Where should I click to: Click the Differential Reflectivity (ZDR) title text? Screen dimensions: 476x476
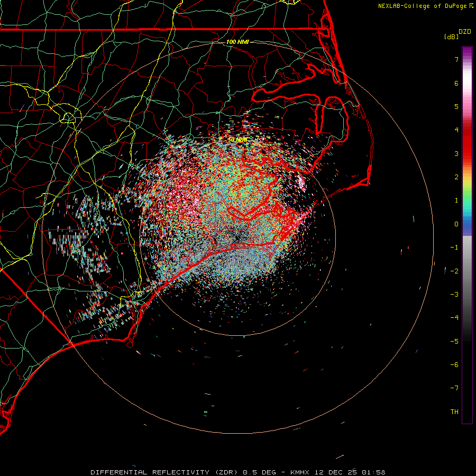166,472
